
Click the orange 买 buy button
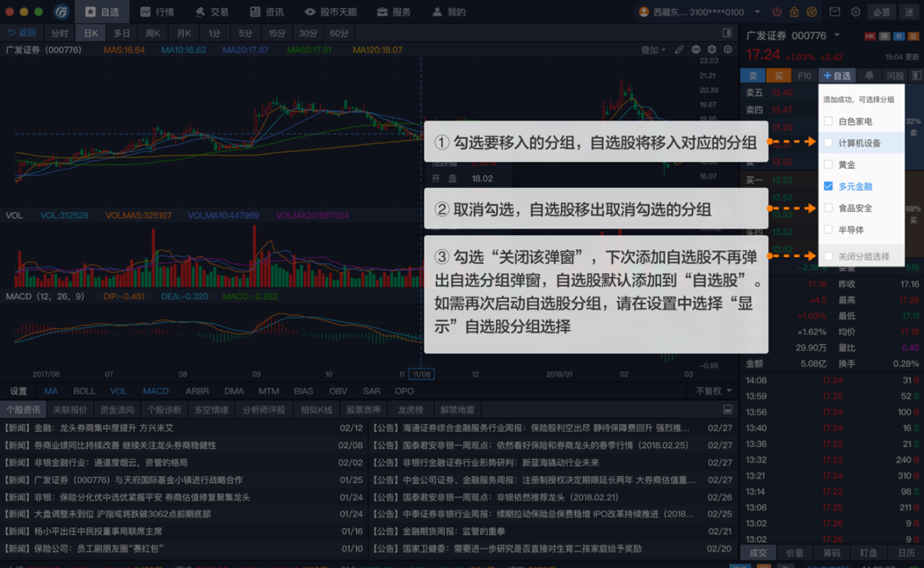[x=779, y=76]
